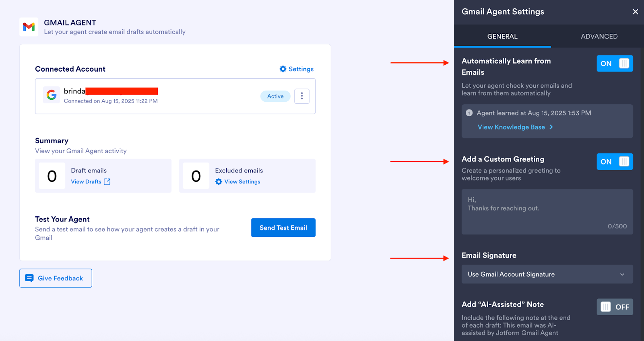This screenshot has width=644, height=341.
Task: Select the General tab
Action: coord(502,36)
